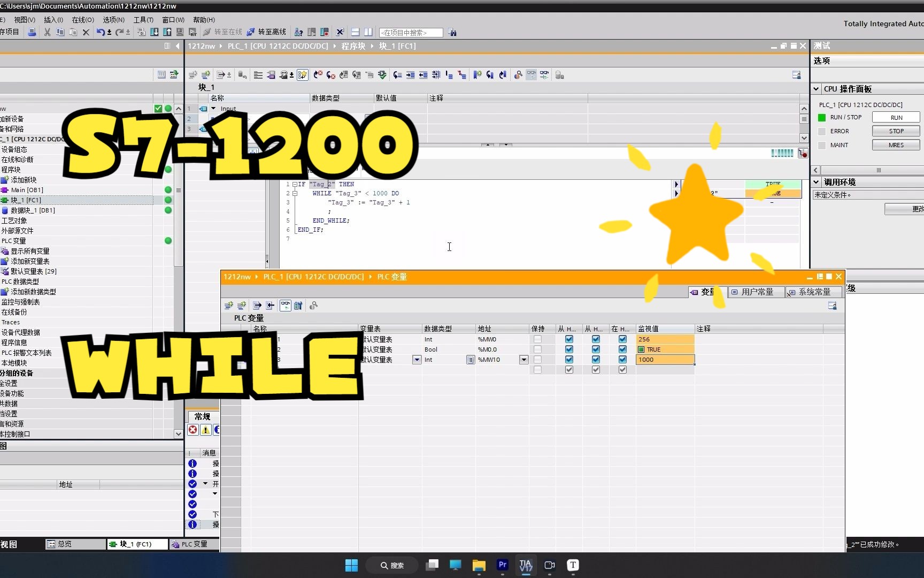This screenshot has width=924, height=578.
Task: Click the RUN button in CPU panel
Action: tap(896, 117)
